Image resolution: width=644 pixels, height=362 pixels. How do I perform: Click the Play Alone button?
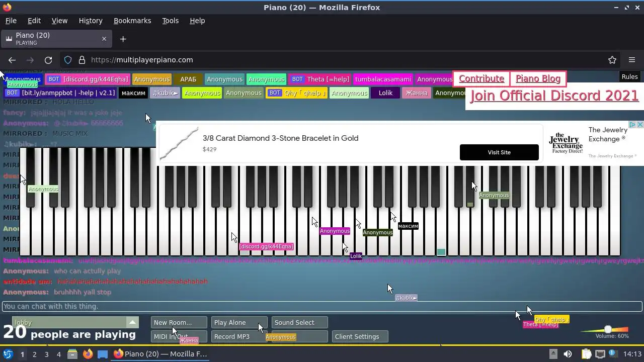pos(239,322)
